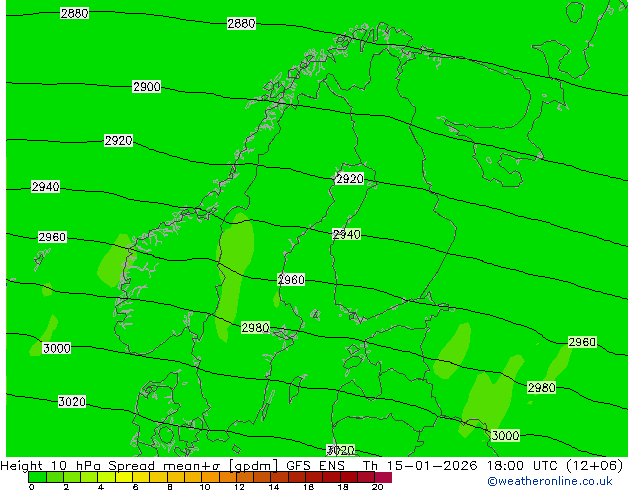Click the legend tick value 18
The width and height of the screenshot is (634, 490).
tap(343, 487)
